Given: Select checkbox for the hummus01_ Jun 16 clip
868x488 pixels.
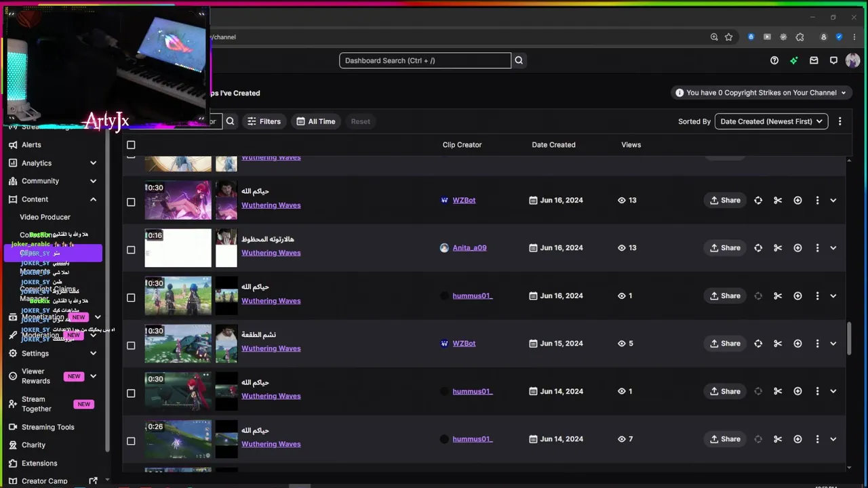Looking at the screenshot, I should pos(131,298).
